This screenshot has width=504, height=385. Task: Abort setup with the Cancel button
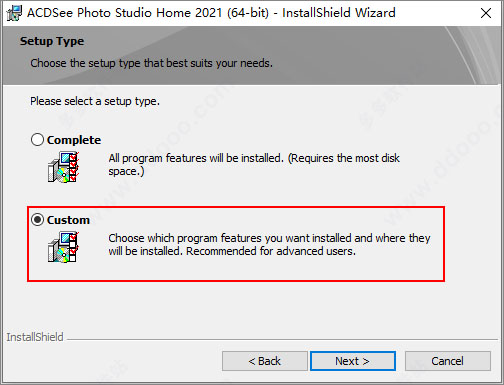tap(448, 361)
